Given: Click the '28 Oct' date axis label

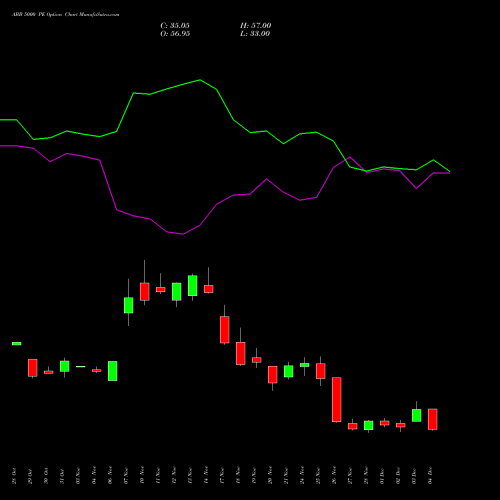Looking at the screenshot, I should [x=14, y=476].
